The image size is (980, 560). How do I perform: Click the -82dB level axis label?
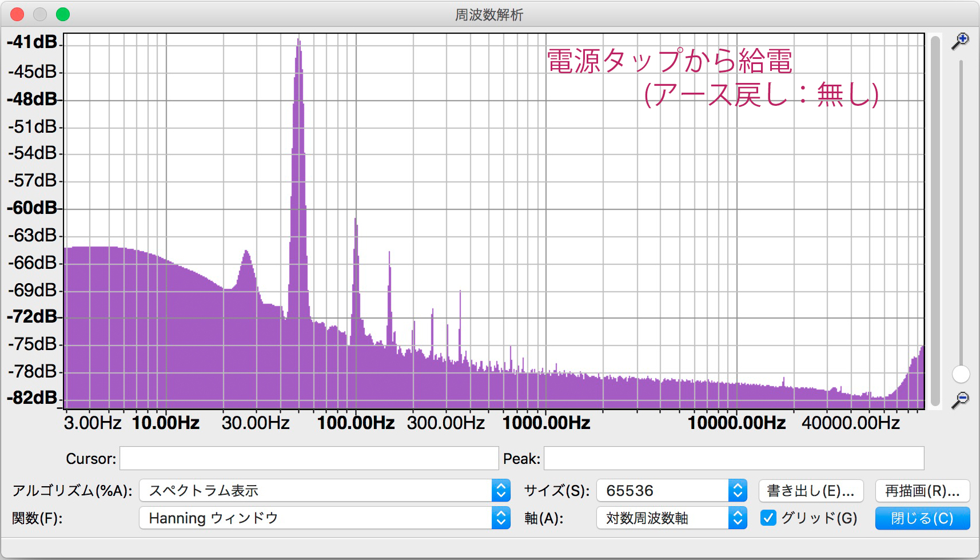32,397
